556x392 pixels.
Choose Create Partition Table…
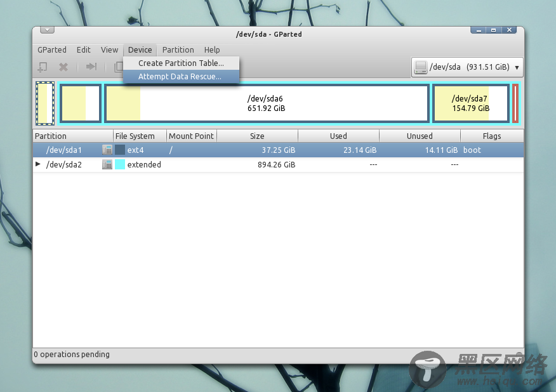181,63
